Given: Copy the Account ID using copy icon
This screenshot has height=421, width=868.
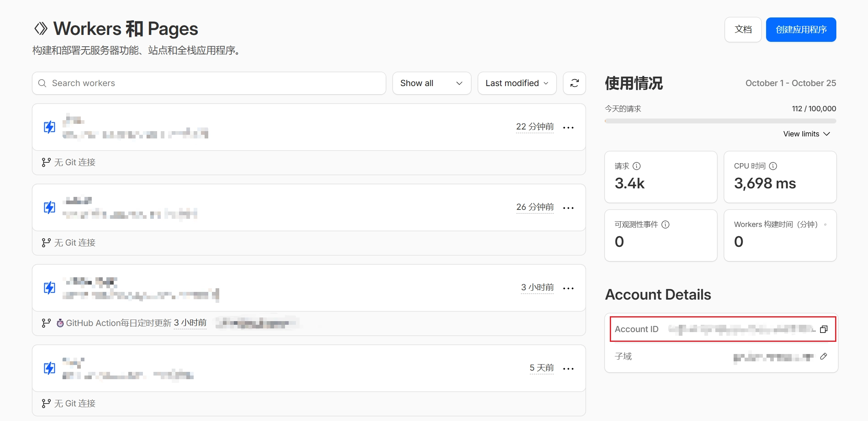Looking at the screenshot, I should [x=823, y=329].
